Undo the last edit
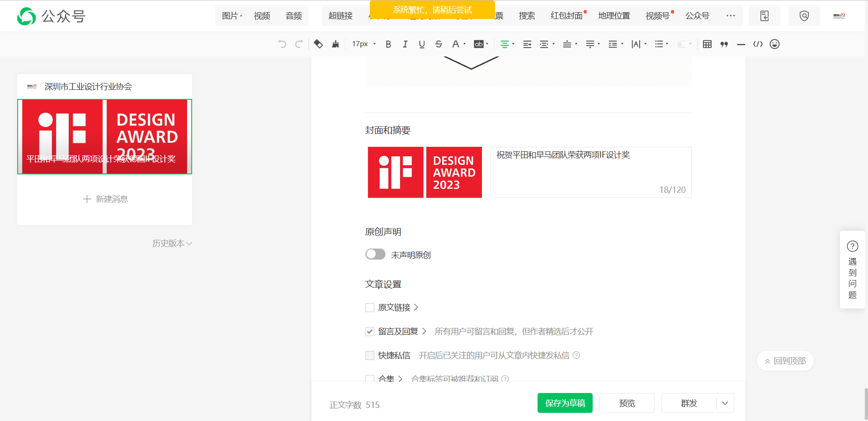 tap(283, 44)
